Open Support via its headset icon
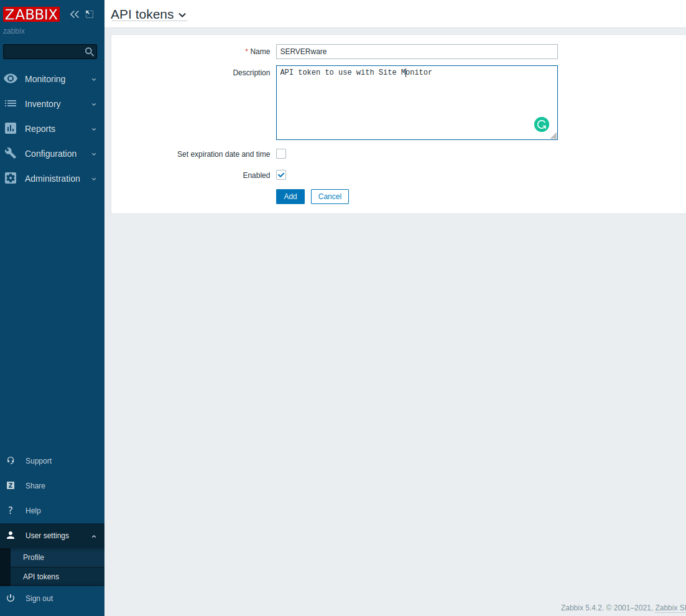 coord(10,460)
